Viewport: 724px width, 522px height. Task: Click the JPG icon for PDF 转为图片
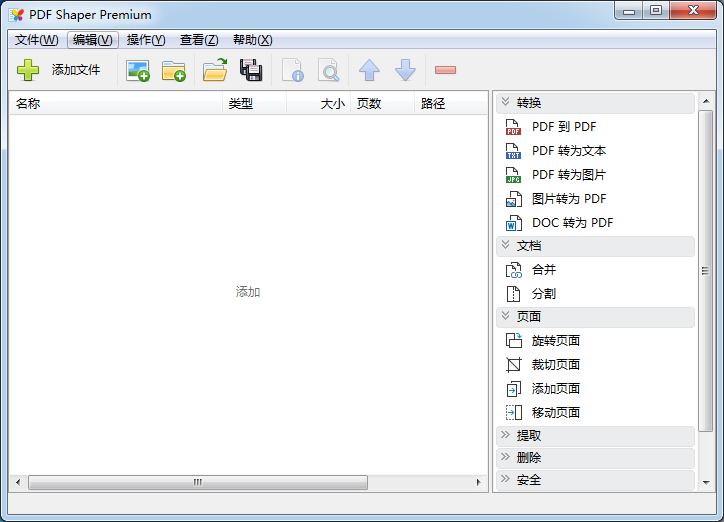(x=513, y=175)
